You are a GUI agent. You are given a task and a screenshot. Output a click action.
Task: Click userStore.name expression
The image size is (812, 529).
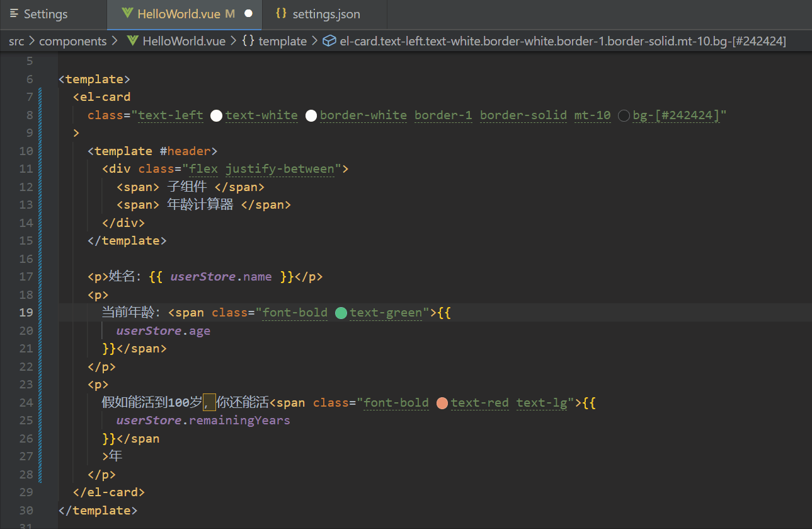pos(221,277)
